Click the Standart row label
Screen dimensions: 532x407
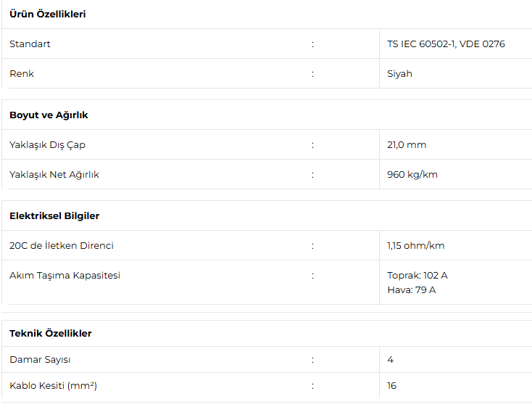pos(30,44)
